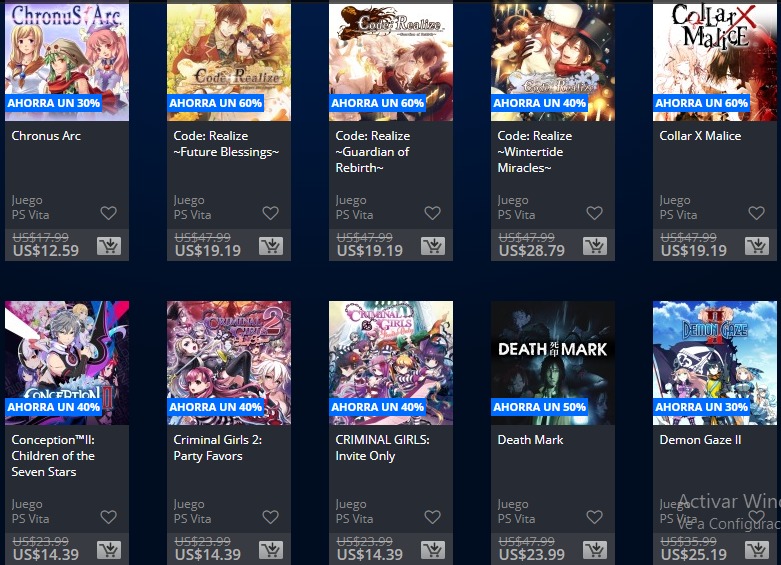The image size is (781, 565).
Task: Toggle wishlist heart for Death Mark
Action: click(594, 517)
